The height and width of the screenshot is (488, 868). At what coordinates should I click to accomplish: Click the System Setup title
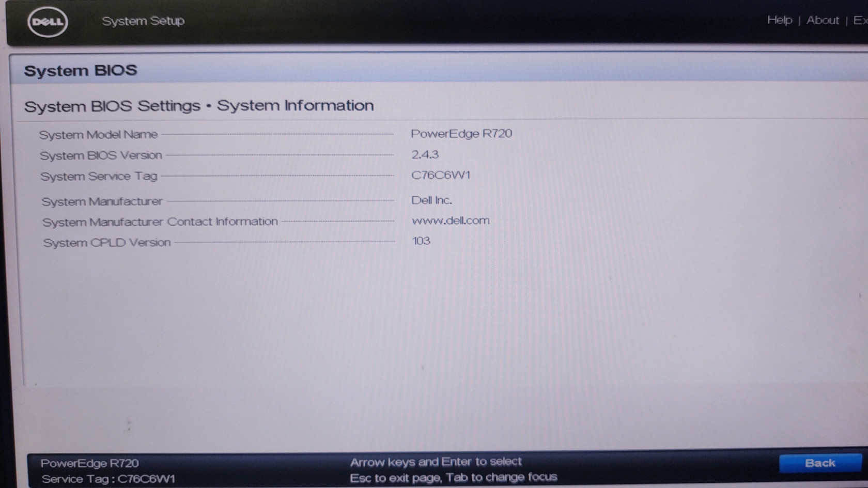143,21
